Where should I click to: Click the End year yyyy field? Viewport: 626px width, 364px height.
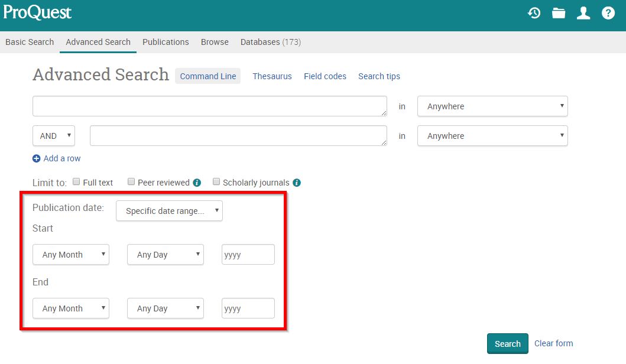tap(248, 308)
